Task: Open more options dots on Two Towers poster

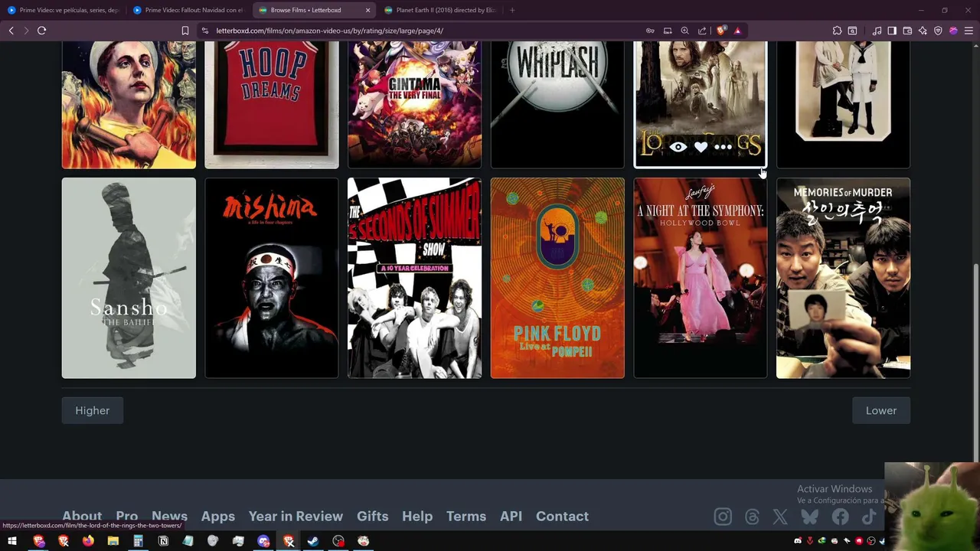Action: tap(724, 147)
